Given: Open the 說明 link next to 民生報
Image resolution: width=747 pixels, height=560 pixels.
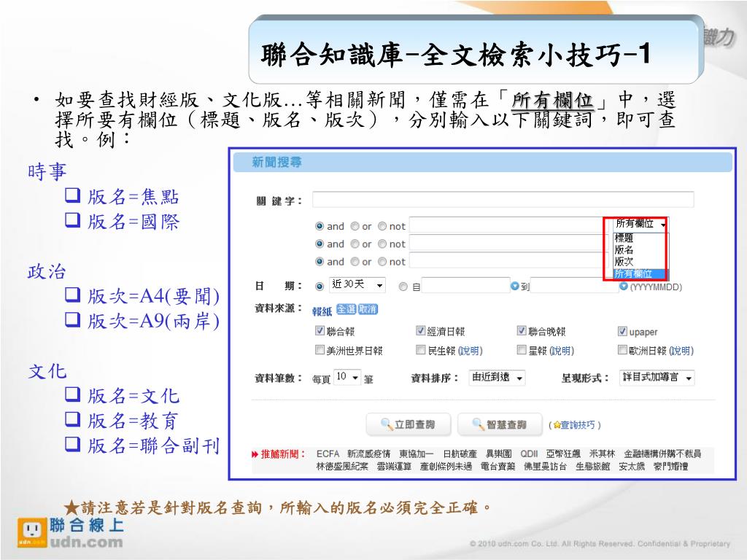Looking at the screenshot, I should pyautogui.click(x=471, y=351).
